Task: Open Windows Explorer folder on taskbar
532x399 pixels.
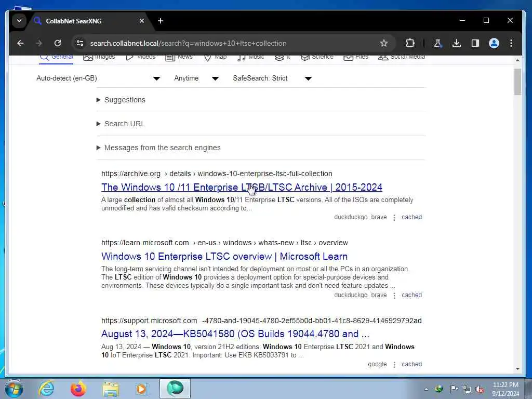Action: [x=111, y=389]
